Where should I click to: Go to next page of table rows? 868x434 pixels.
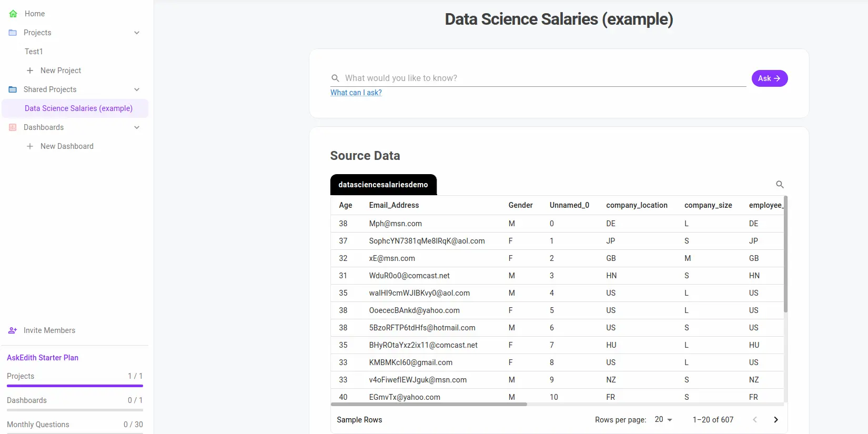pos(775,420)
